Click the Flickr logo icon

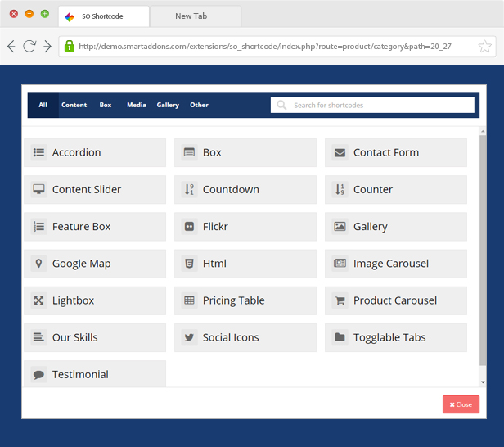coord(189,227)
